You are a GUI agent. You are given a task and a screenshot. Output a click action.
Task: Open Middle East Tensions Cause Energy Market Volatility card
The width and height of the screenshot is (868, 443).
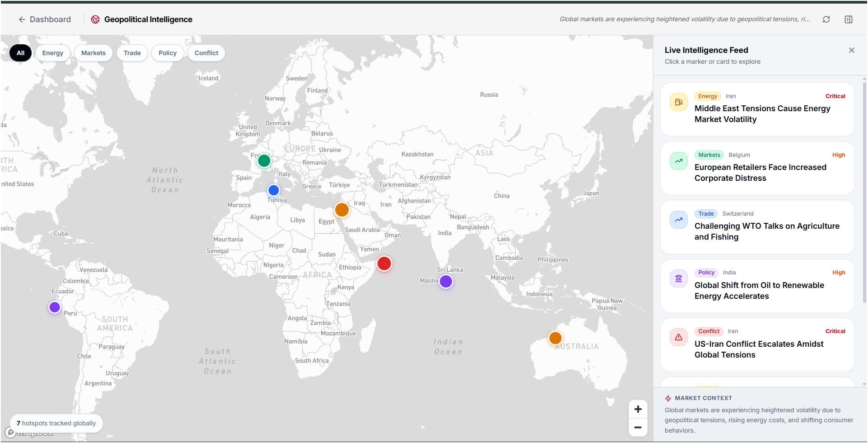pyautogui.click(x=757, y=109)
